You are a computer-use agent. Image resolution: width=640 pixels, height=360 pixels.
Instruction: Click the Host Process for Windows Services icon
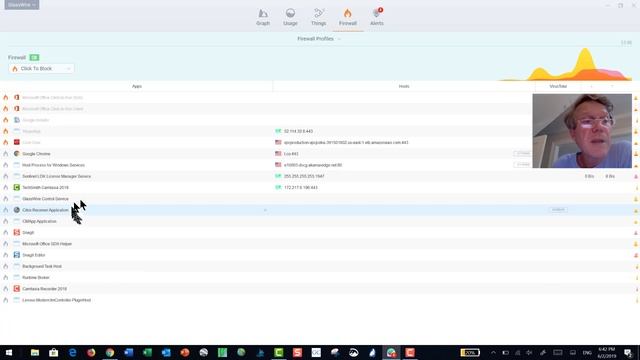tap(17, 165)
